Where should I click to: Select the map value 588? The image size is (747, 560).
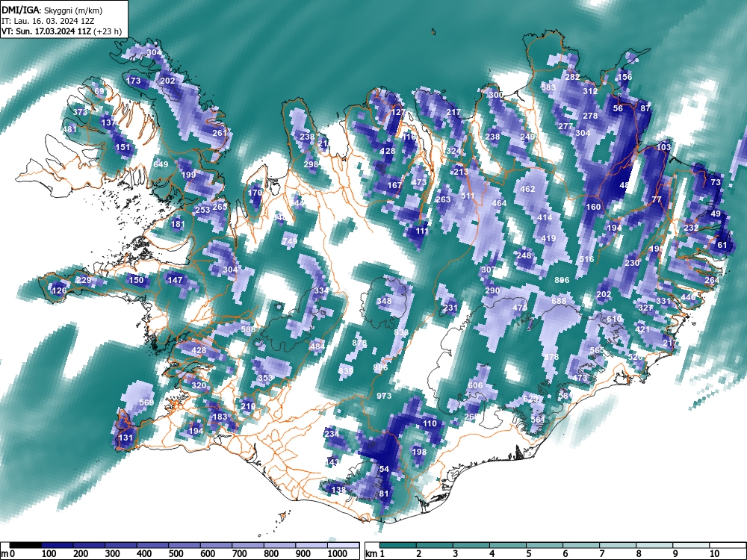click(248, 329)
